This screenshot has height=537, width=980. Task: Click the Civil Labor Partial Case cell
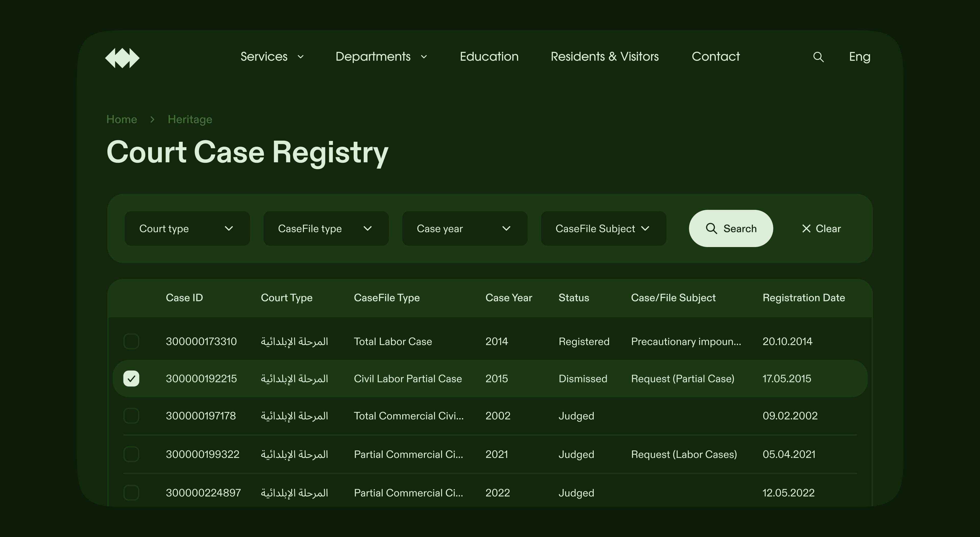[x=408, y=378]
